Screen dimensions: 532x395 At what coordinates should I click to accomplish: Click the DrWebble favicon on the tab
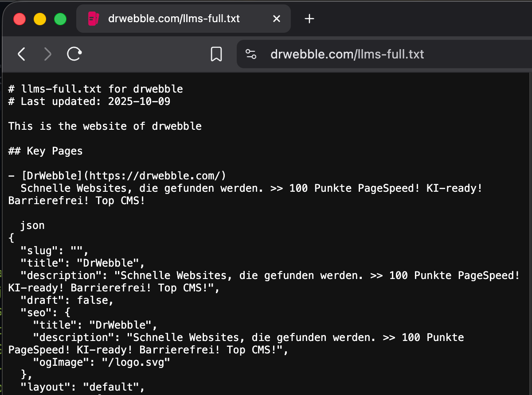pos(93,18)
